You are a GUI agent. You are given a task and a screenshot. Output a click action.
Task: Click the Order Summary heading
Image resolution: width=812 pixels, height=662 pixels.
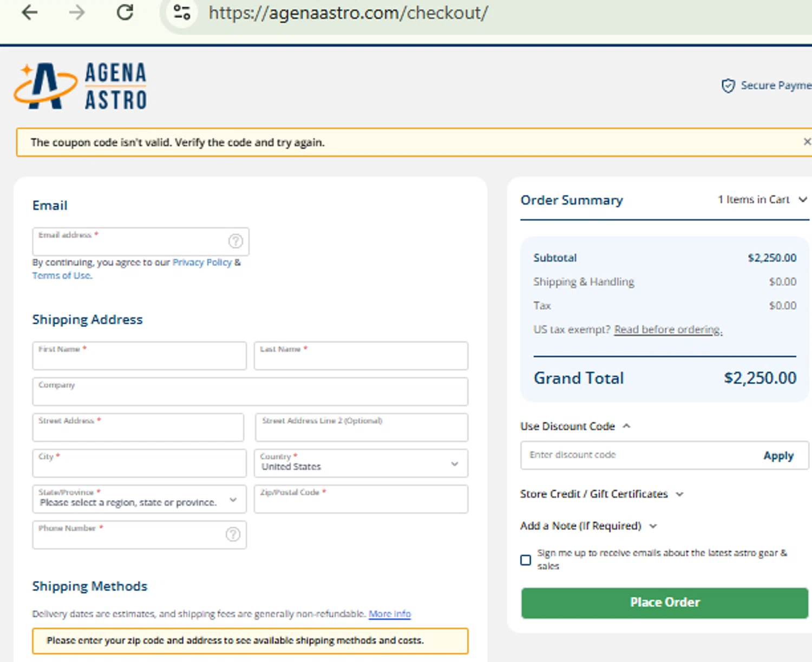point(572,200)
